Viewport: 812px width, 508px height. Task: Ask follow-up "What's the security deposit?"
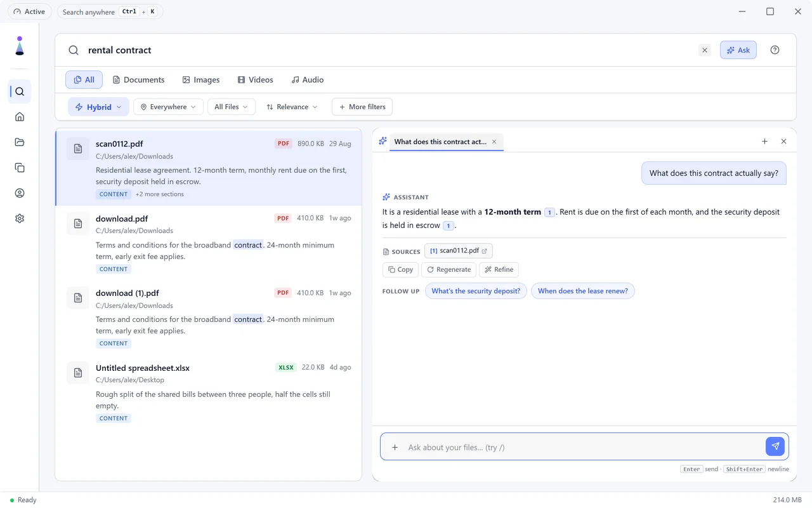pos(476,291)
